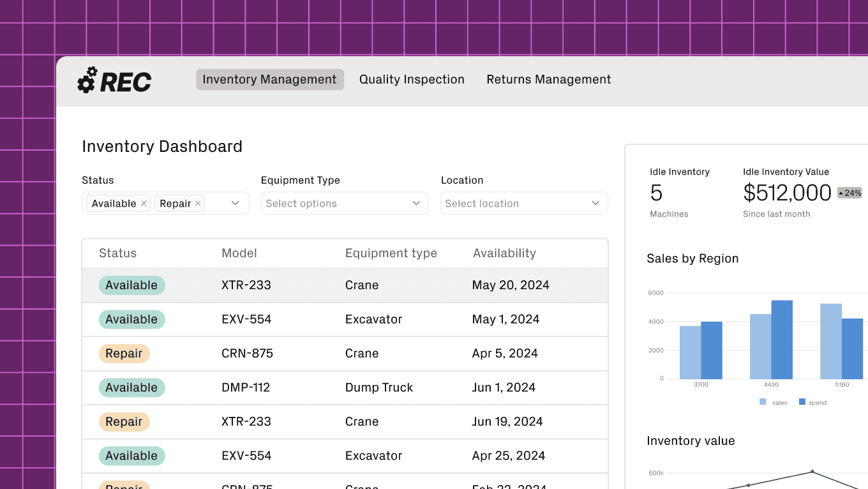This screenshot has width=868, height=489.
Task: Switch to the Quality Inspection tab
Action: [412, 79]
